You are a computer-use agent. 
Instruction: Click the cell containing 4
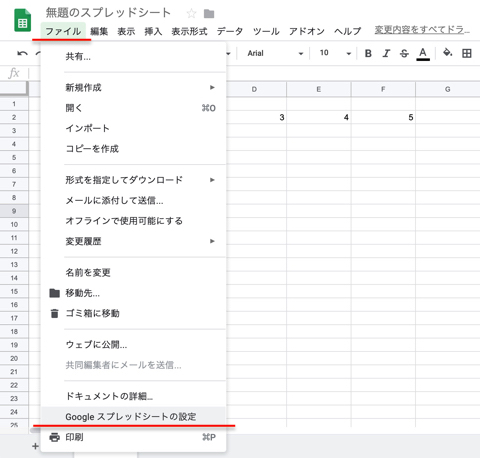(x=319, y=117)
